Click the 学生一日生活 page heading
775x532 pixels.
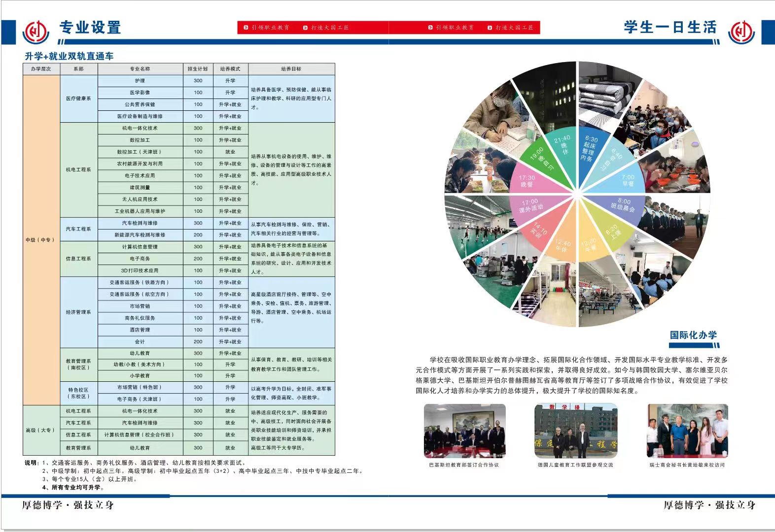pos(670,28)
